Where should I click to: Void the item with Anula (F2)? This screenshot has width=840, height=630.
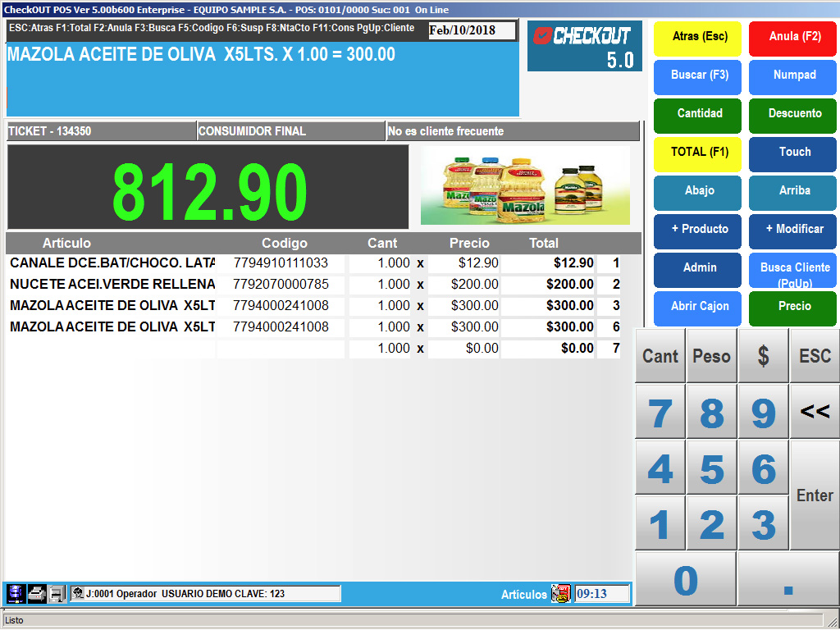pyautogui.click(x=793, y=39)
